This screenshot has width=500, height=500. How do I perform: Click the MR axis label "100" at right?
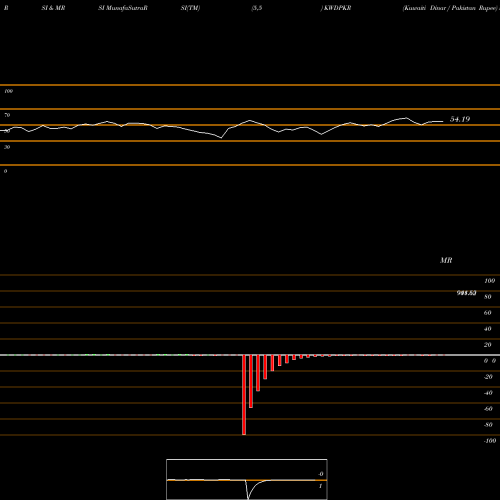(x=489, y=281)
